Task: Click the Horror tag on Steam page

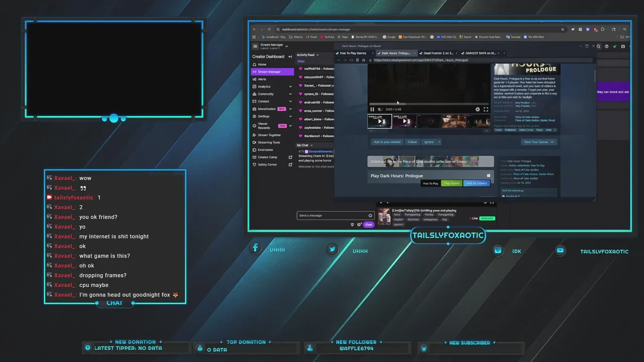Action: (499, 130)
